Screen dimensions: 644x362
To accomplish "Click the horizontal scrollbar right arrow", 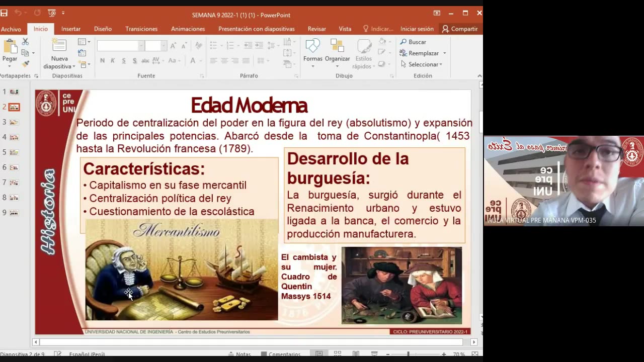I will [x=474, y=342].
